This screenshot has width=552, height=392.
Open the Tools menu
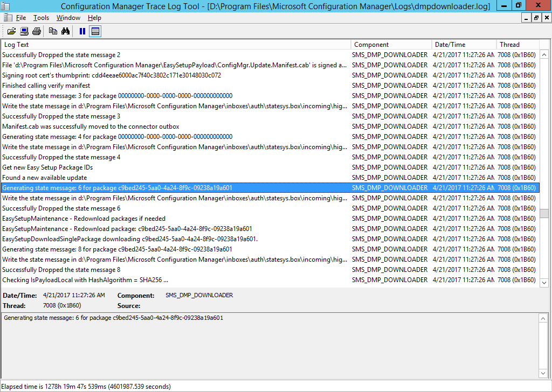pyautogui.click(x=41, y=18)
